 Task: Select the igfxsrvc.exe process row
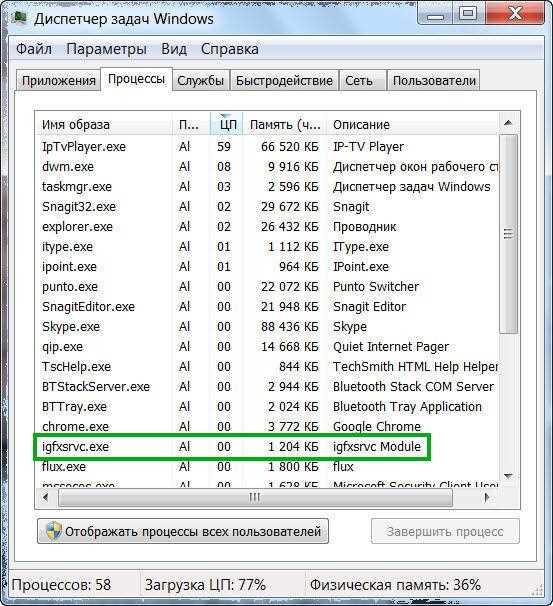(232, 447)
